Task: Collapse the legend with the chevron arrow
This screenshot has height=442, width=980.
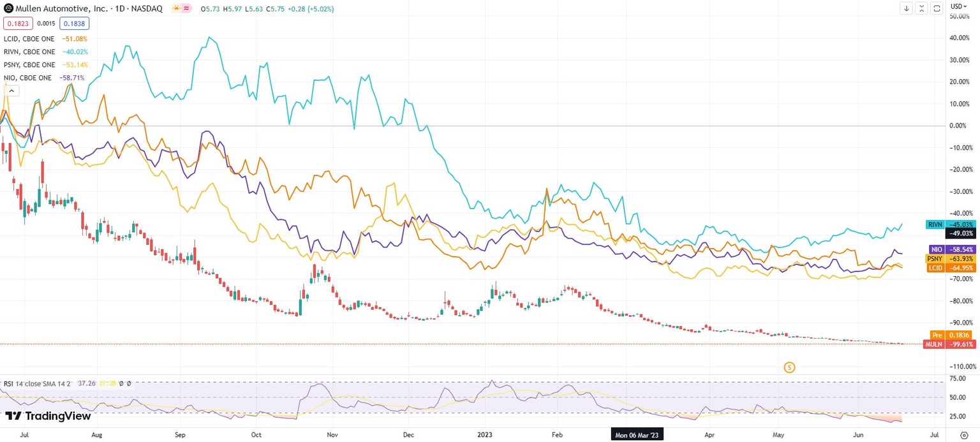Action: point(11,90)
